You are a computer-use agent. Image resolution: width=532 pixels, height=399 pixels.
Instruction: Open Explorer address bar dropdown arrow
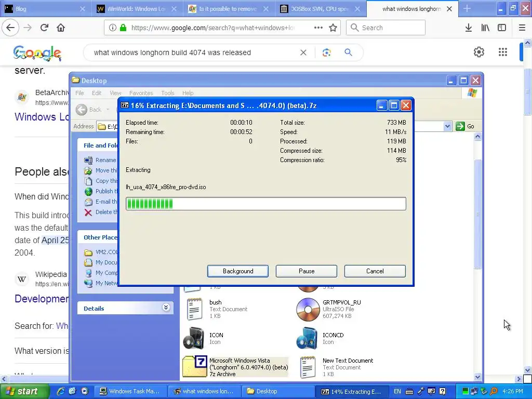pos(447,126)
